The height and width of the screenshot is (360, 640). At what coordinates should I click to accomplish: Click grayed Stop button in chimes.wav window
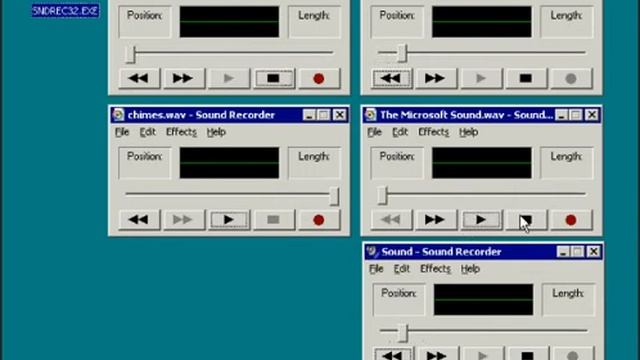pos(274,220)
